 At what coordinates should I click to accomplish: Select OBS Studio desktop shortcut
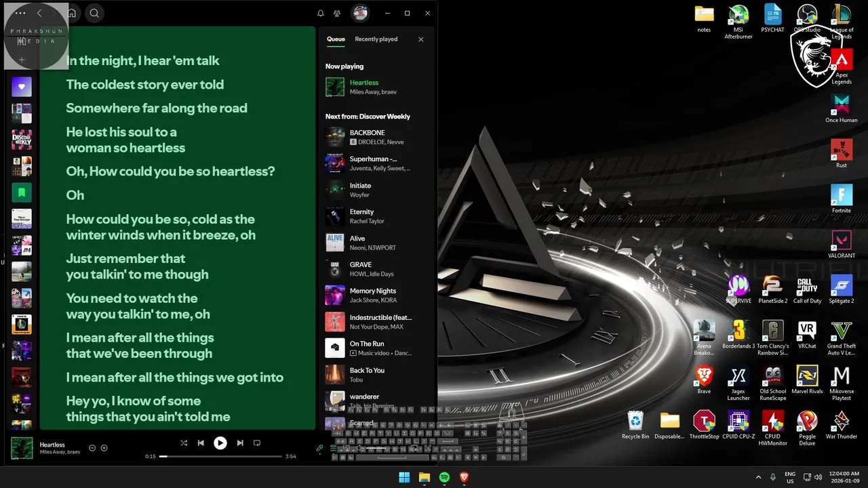pyautogui.click(x=807, y=19)
